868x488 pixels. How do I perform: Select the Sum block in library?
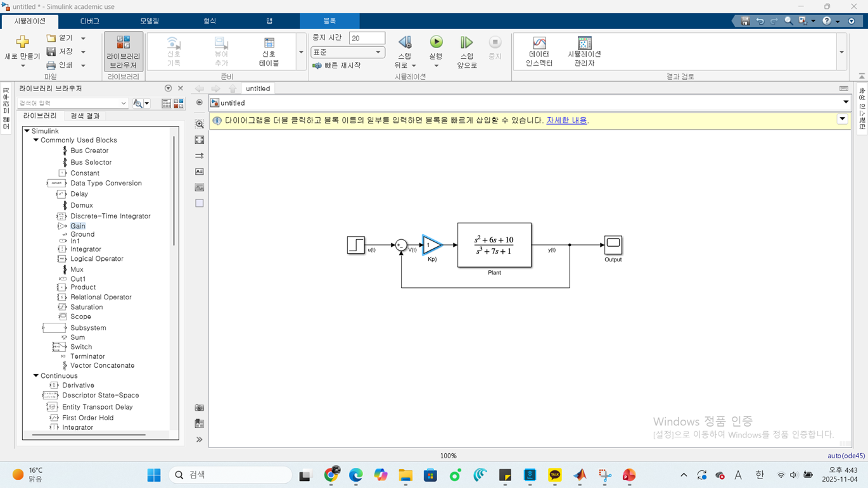pyautogui.click(x=77, y=337)
